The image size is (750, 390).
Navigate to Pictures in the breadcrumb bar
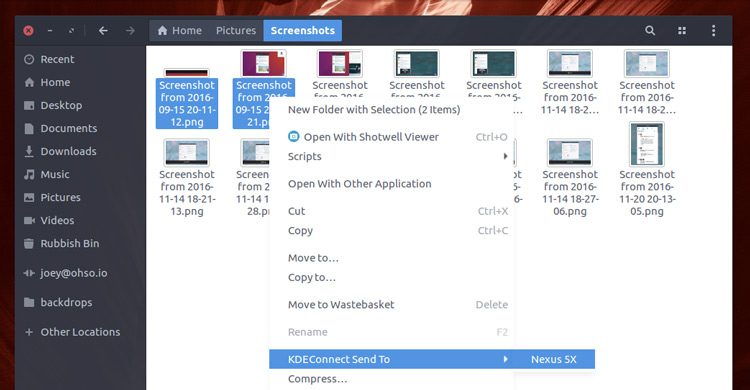(236, 31)
